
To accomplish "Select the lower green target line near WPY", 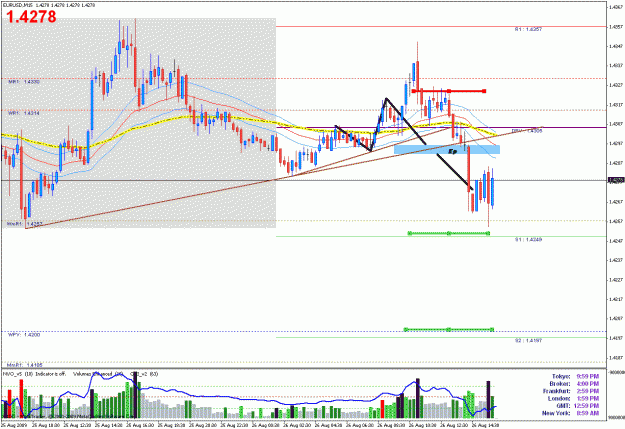I will point(449,329).
